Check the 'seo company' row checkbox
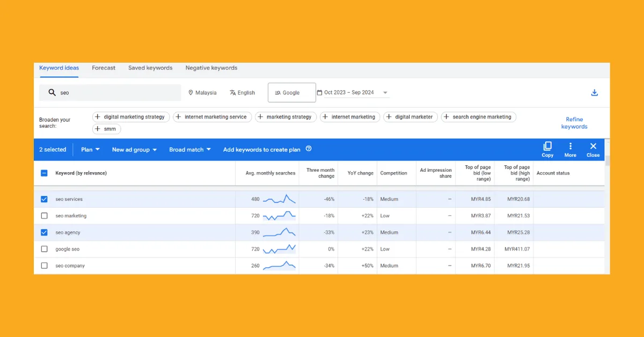The width and height of the screenshot is (644, 337). [x=44, y=266]
